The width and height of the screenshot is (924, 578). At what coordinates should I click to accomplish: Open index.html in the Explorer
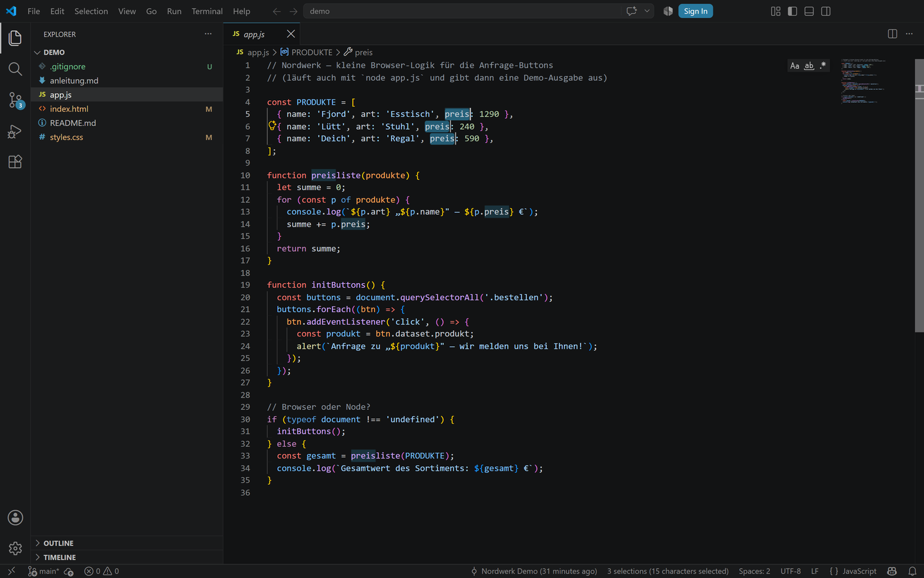pyautogui.click(x=127, y=109)
